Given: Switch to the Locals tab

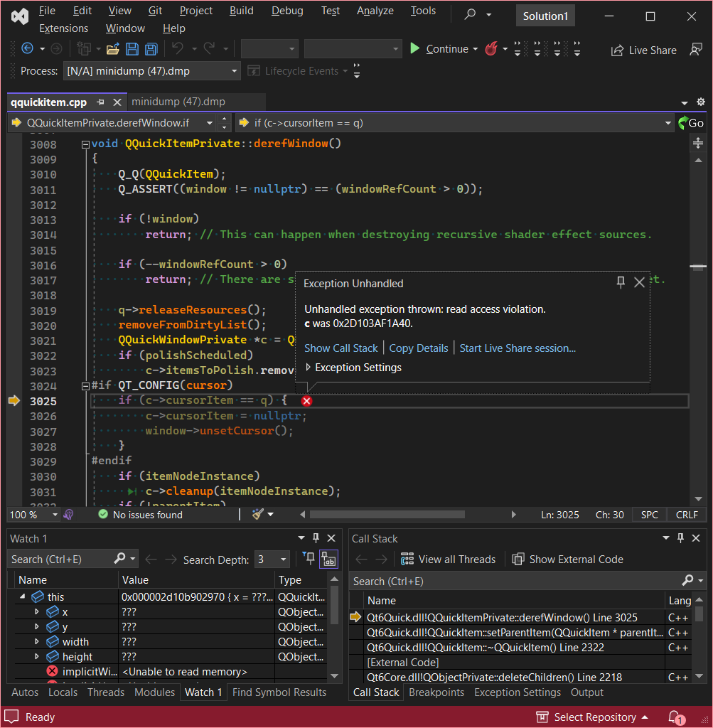Looking at the screenshot, I should pyautogui.click(x=63, y=692).
